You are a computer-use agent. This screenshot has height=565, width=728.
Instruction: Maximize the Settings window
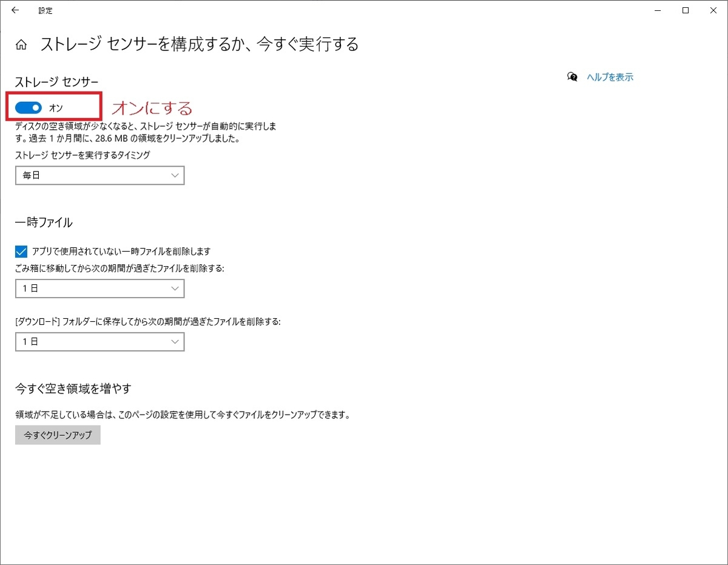[x=685, y=10]
